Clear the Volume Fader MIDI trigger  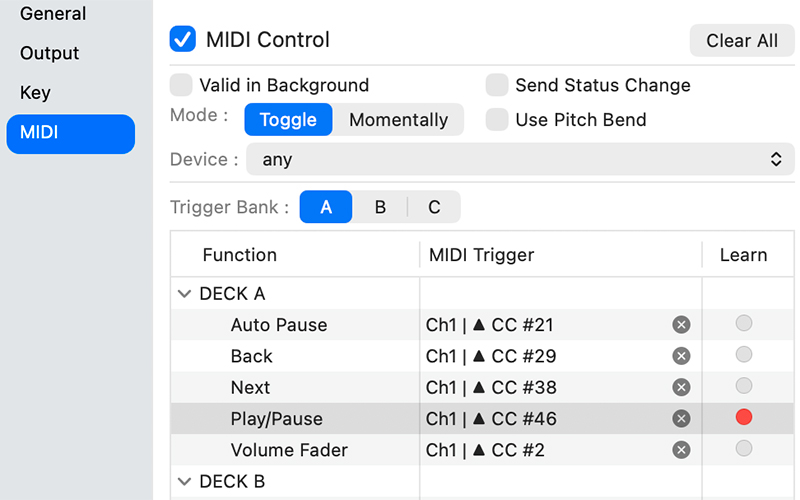click(x=681, y=450)
